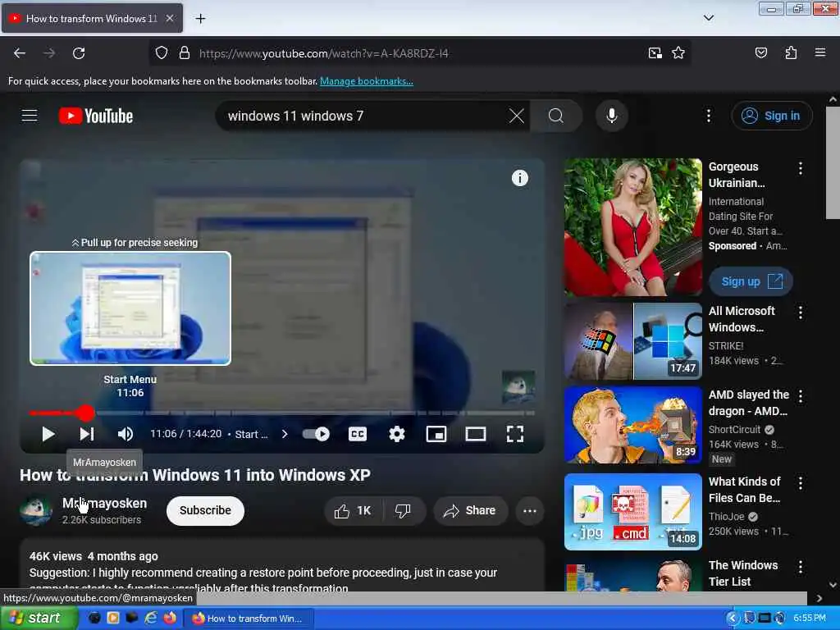Click the channel avatar watermark in video
The width and height of the screenshot is (840, 630).
coord(518,386)
